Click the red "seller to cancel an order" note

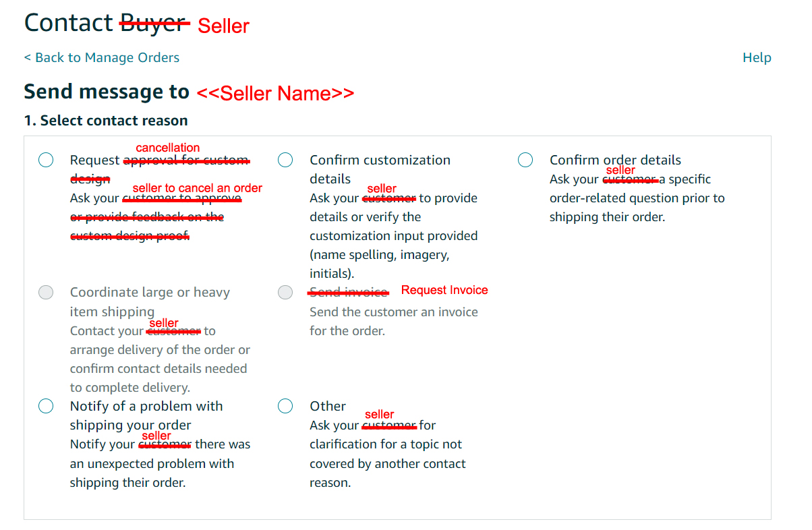[x=197, y=188]
